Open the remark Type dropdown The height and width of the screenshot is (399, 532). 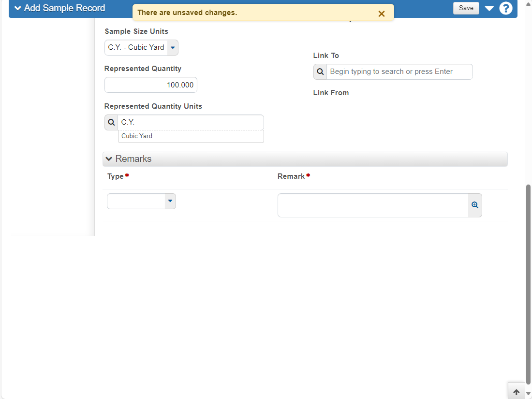coord(141,201)
